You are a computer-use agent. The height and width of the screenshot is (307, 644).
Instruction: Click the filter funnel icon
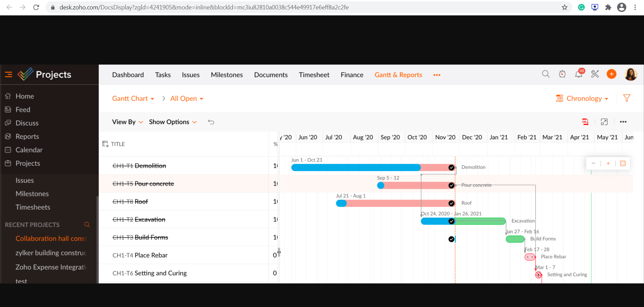click(x=627, y=98)
